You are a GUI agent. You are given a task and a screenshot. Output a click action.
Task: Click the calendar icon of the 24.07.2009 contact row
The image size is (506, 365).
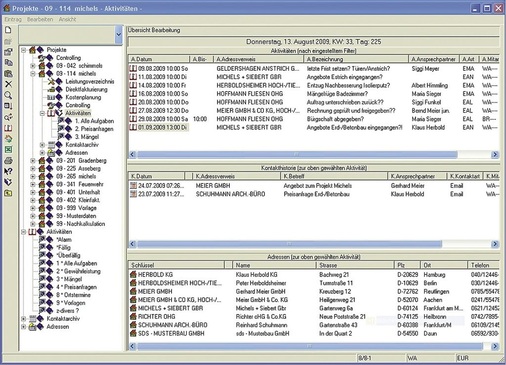pyautogui.click(x=133, y=185)
